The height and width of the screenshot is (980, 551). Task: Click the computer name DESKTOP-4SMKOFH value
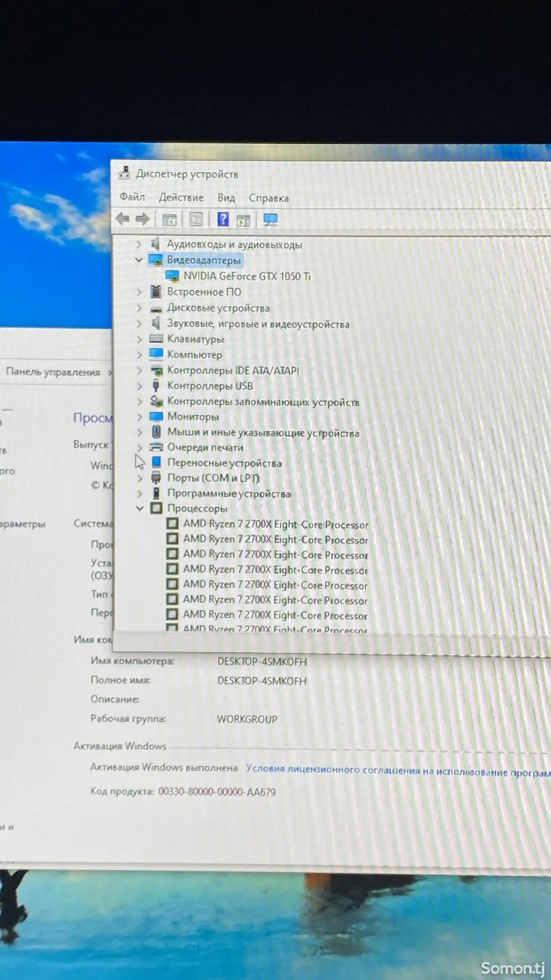pyautogui.click(x=262, y=662)
